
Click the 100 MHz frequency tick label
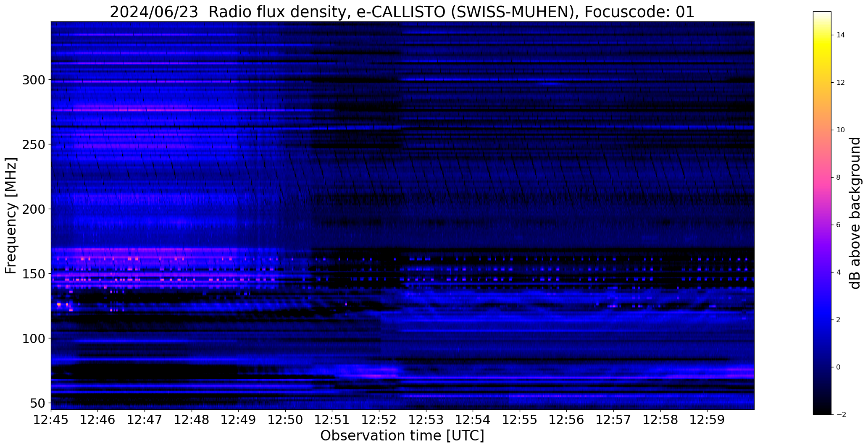[x=34, y=338]
